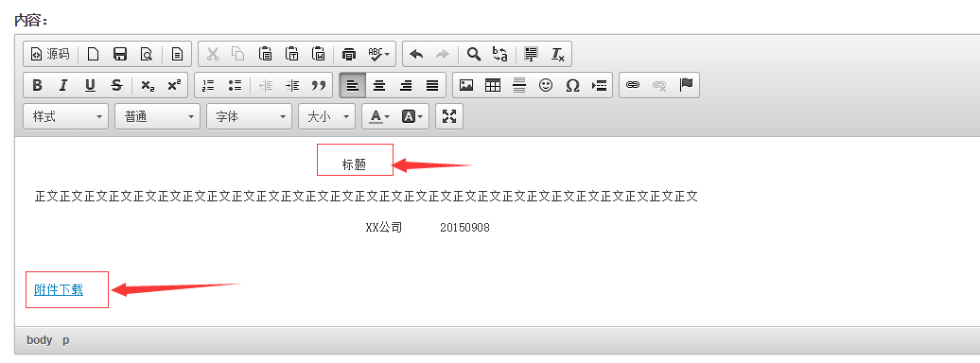Image resolution: width=980 pixels, height=363 pixels.
Task: Toggle the active align-left button
Action: tap(353, 86)
